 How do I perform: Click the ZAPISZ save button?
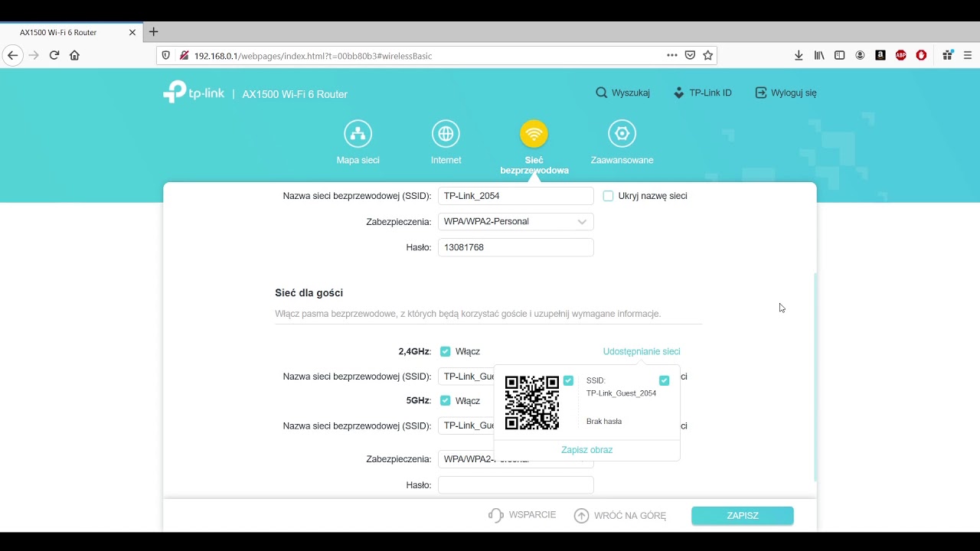[x=742, y=516]
